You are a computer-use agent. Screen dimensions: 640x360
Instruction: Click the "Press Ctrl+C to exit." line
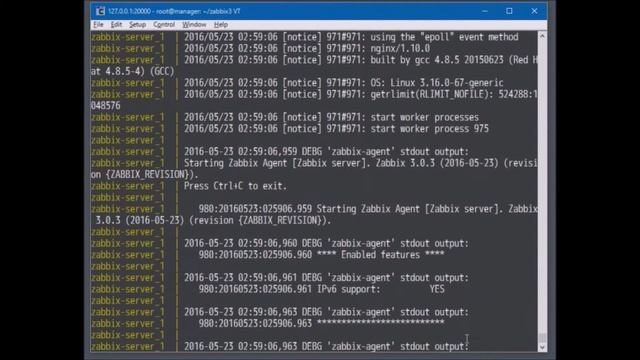click(x=235, y=186)
